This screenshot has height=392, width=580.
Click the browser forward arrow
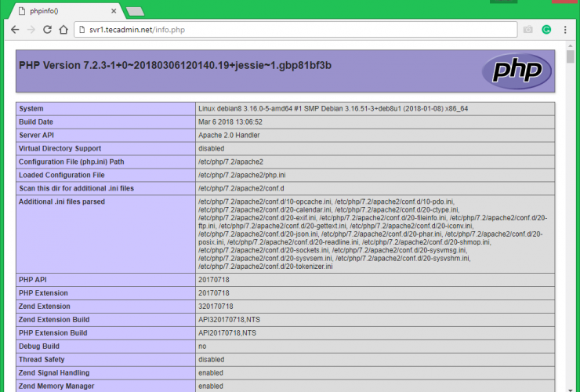coord(31,30)
